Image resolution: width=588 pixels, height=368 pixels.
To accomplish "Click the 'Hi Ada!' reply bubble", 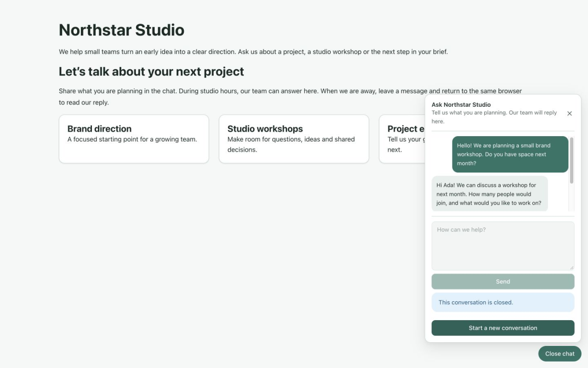I will click(x=490, y=194).
